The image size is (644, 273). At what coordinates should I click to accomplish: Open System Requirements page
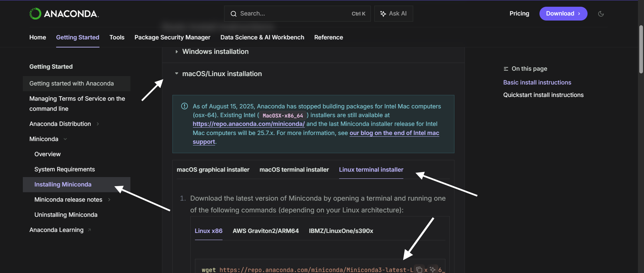(x=65, y=169)
